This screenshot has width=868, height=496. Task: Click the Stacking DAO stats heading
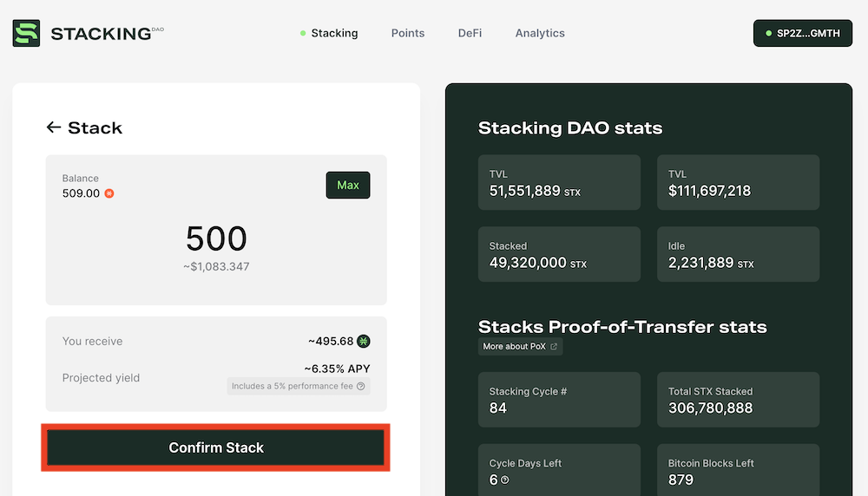pos(570,128)
